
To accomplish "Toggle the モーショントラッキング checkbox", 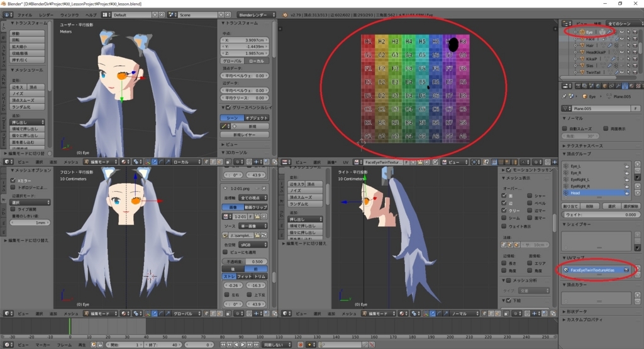I will click(x=508, y=170).
